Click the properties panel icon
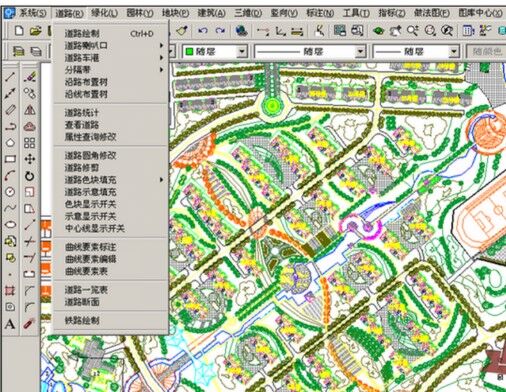506x392 pixels. click(x=468, y=31)
